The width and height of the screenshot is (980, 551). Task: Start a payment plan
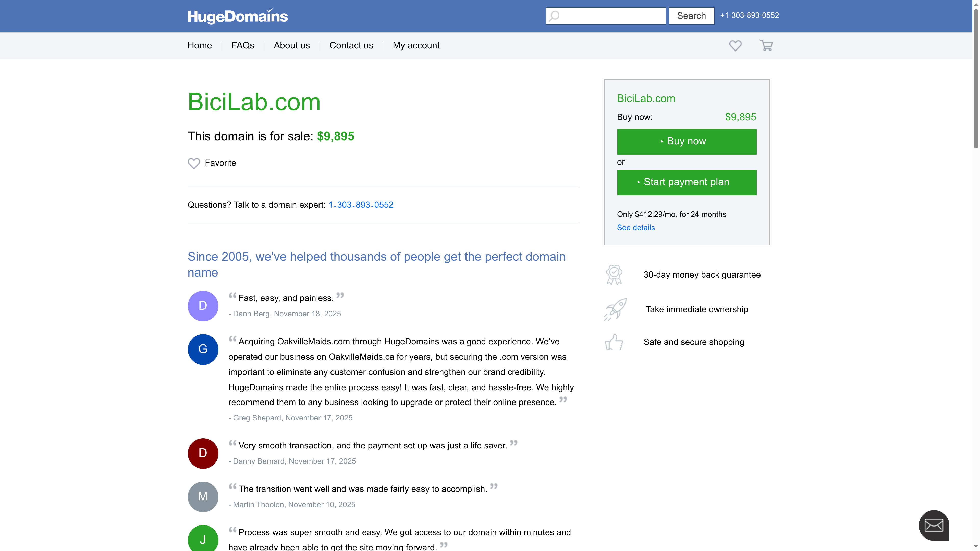click(x=686, y=182)
